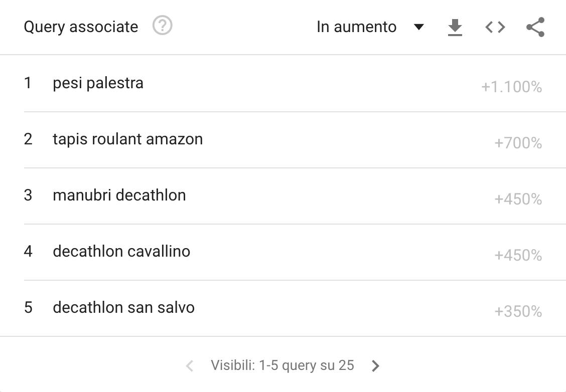This screenshot has height=392, width=566.
Task: Click the decathlon san salvo query
Action: tap(123, 307)
